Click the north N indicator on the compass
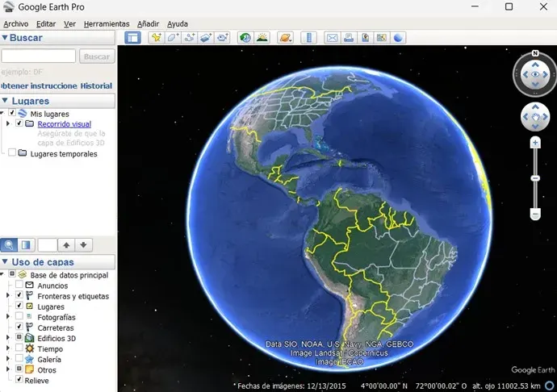The height and width of the screenshot is (392, 557). pyautogui.click(x=535, y=53)
